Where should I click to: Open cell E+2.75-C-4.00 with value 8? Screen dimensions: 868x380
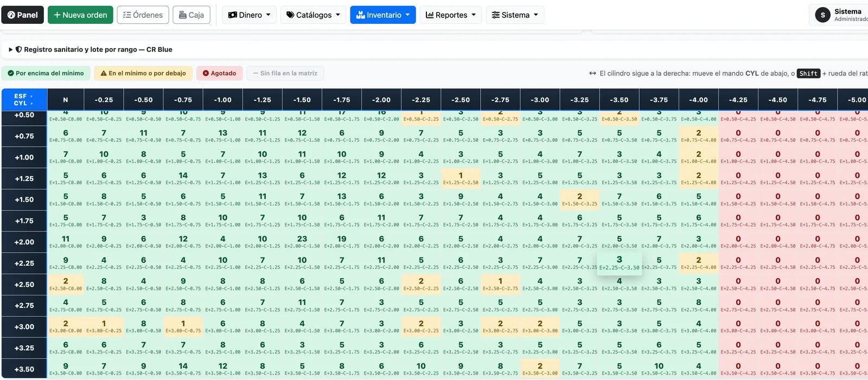[699, 305]
